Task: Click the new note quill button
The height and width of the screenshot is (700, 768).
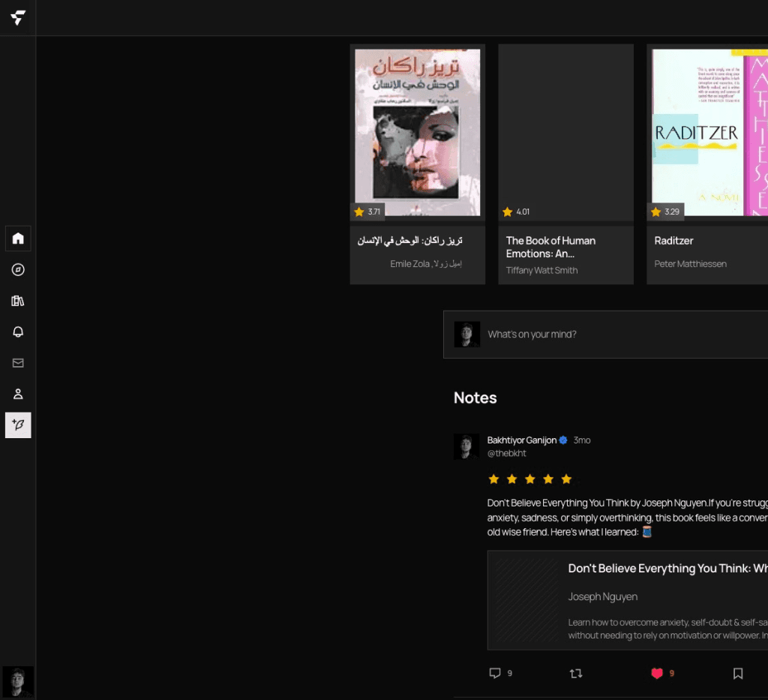Action: click(x=18, y=425)
